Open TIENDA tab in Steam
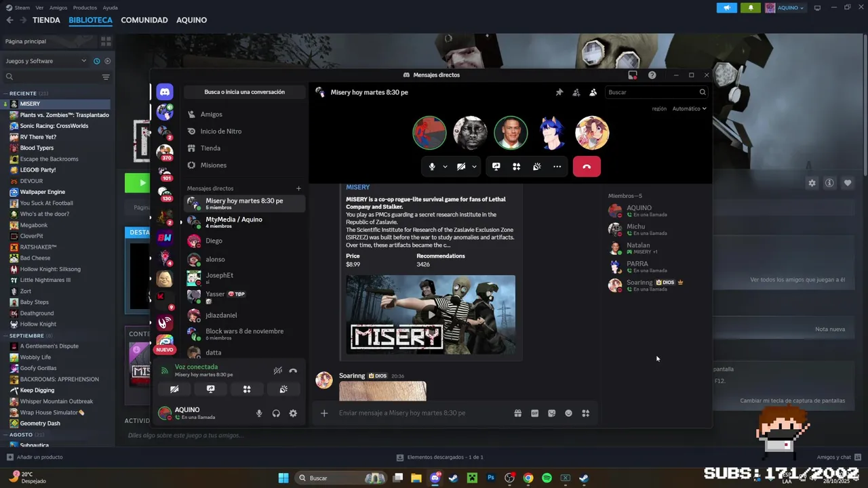 pyautogui.click(x=46, y=20)
